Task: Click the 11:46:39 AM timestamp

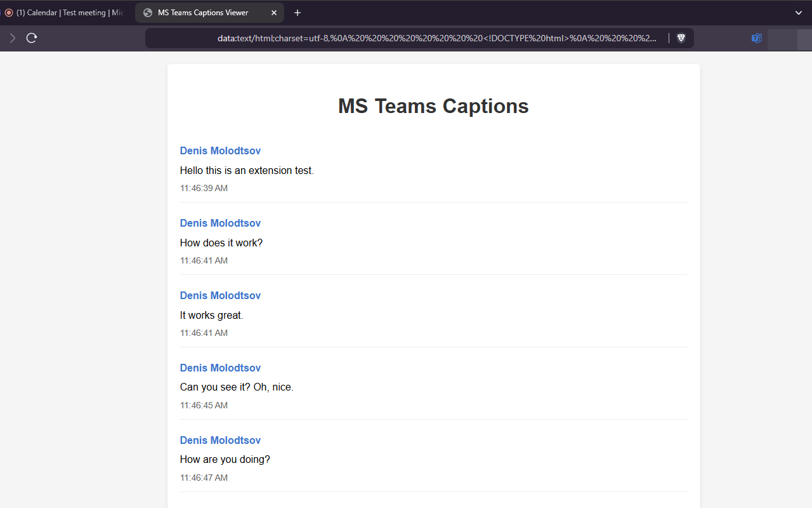Action: (x=204, y=188)
